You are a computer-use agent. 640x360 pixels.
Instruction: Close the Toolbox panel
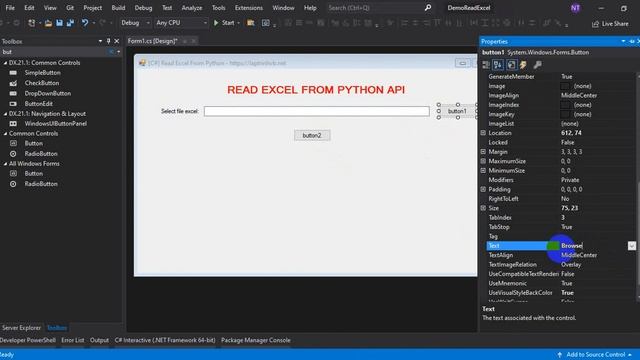coord(117,41)
